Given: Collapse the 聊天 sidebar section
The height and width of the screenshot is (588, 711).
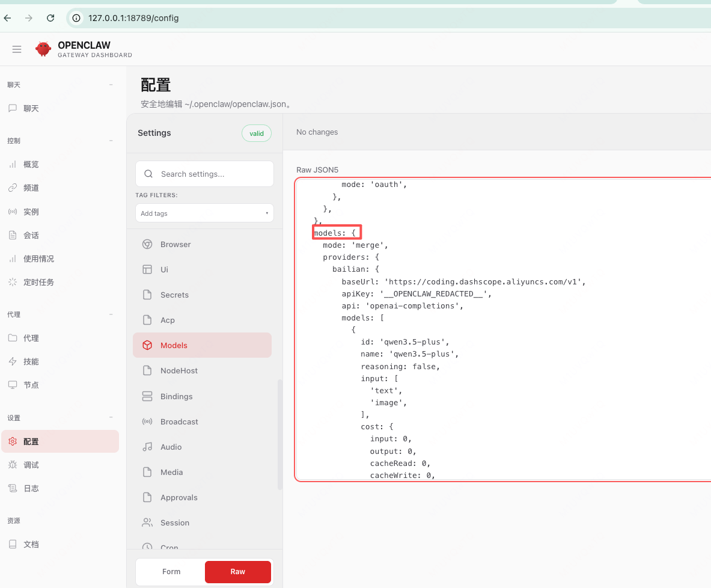Looking at the screenshot, I should 111,85.
